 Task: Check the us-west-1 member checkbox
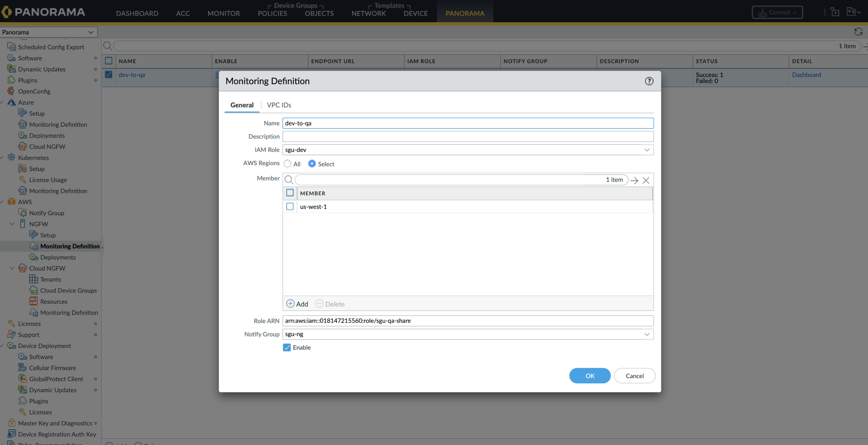(x=290, y=206)
